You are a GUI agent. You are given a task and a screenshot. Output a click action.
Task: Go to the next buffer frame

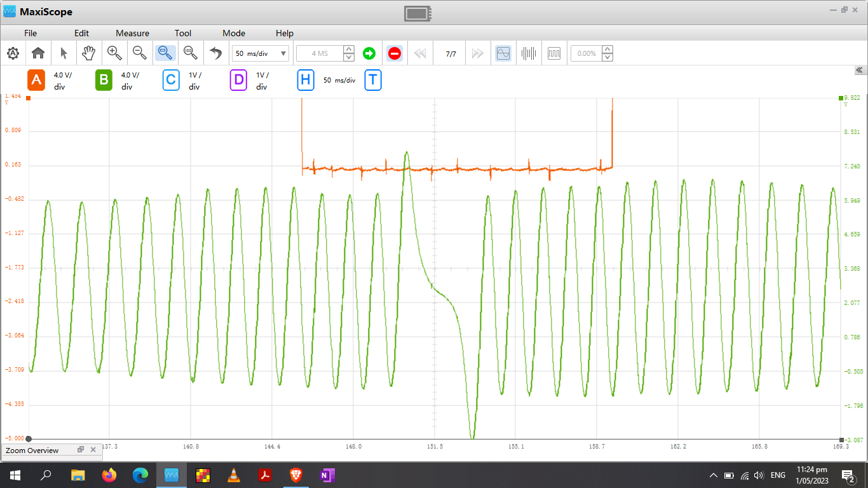pyautogui.click(x=478, y=53)
